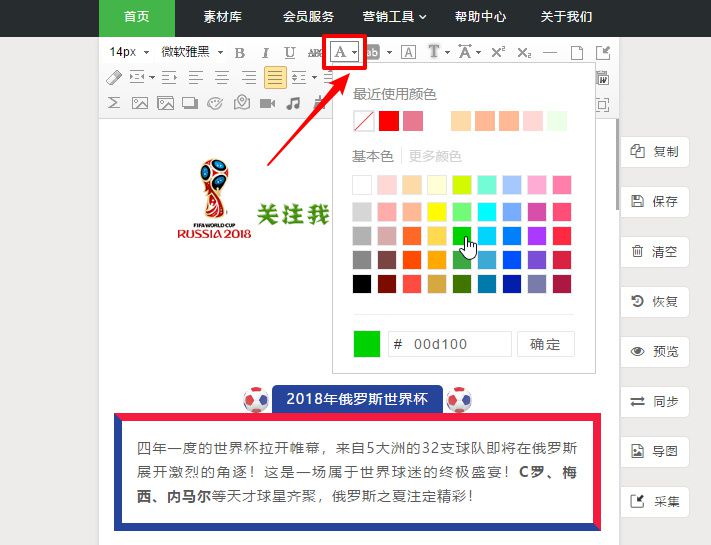Insert a map location

[242, 102]
